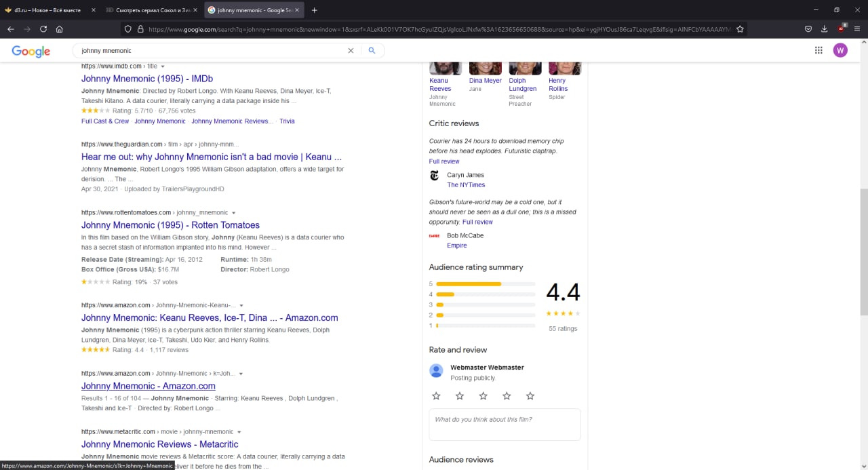Expand the Johnny-Mnemonic-Keanu amazon result arrow
This screenshot has width=868, height=470.
click(x=241, y=306)
